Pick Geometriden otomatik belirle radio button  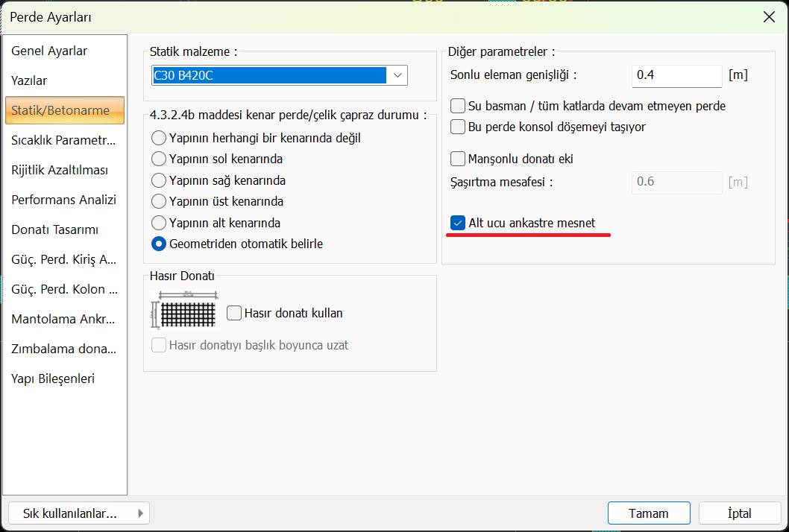tap(159, 244)
